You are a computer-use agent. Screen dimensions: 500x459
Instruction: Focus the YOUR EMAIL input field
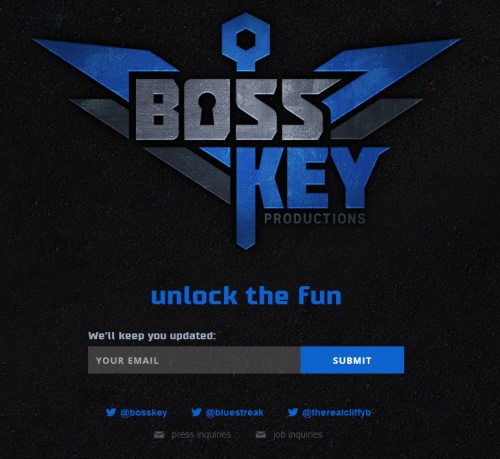point(194,360)
